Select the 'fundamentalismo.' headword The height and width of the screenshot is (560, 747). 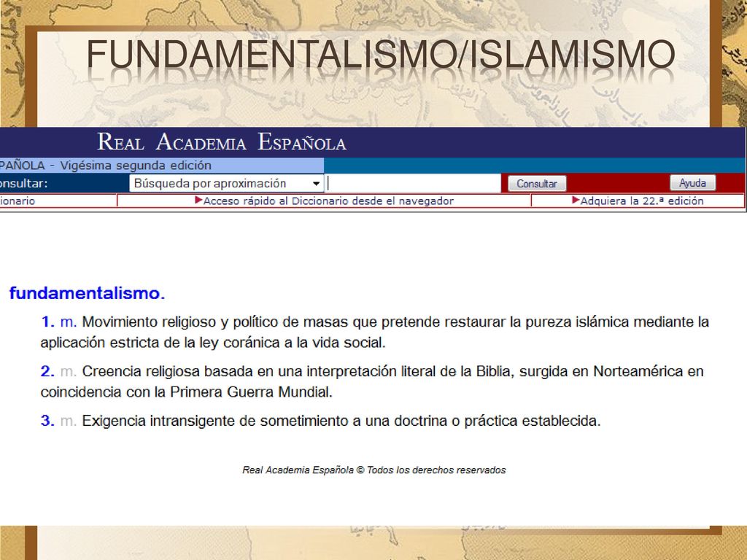click(88, 293)
